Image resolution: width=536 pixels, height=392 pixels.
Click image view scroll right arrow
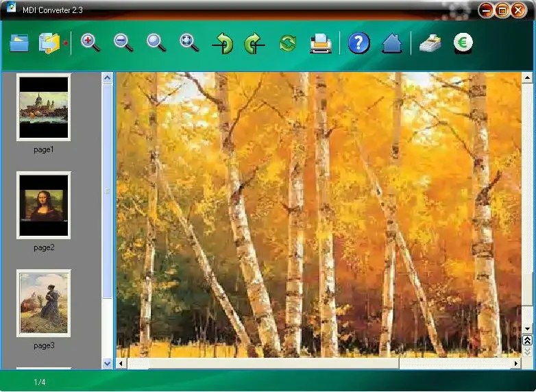pyautogui.click(x=516, y=363)
